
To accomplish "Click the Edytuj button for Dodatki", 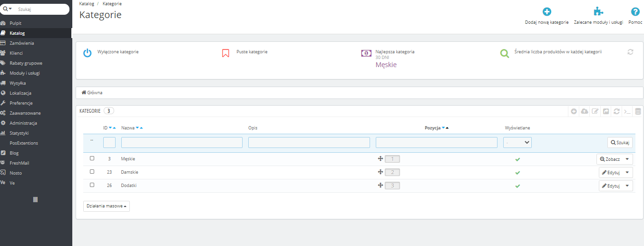I will point(611,186).
